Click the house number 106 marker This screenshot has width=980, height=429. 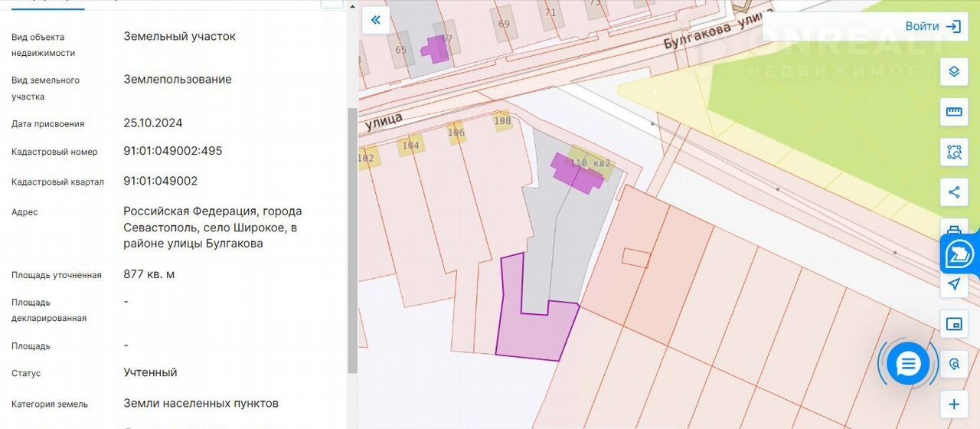(456, 133)
